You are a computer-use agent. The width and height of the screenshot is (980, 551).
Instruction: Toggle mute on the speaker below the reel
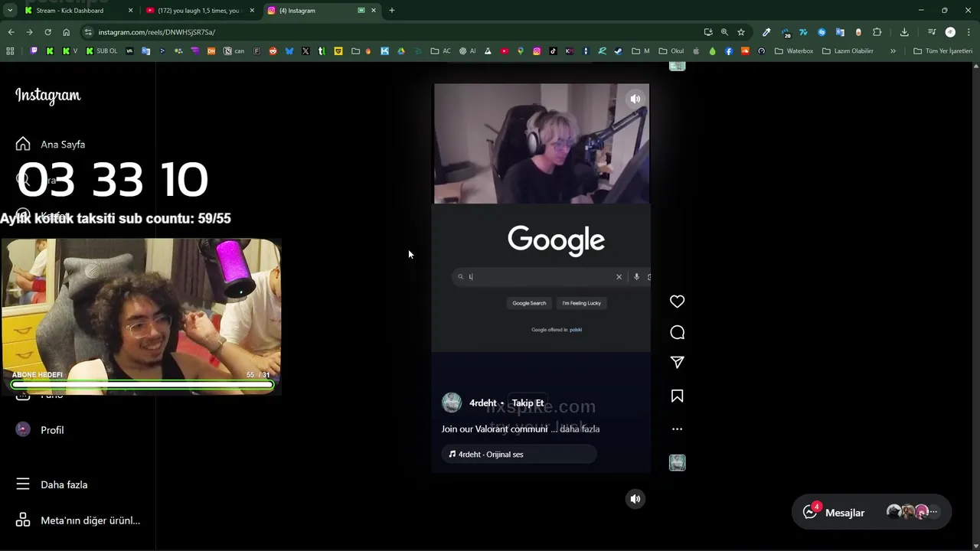coord(635,499)
